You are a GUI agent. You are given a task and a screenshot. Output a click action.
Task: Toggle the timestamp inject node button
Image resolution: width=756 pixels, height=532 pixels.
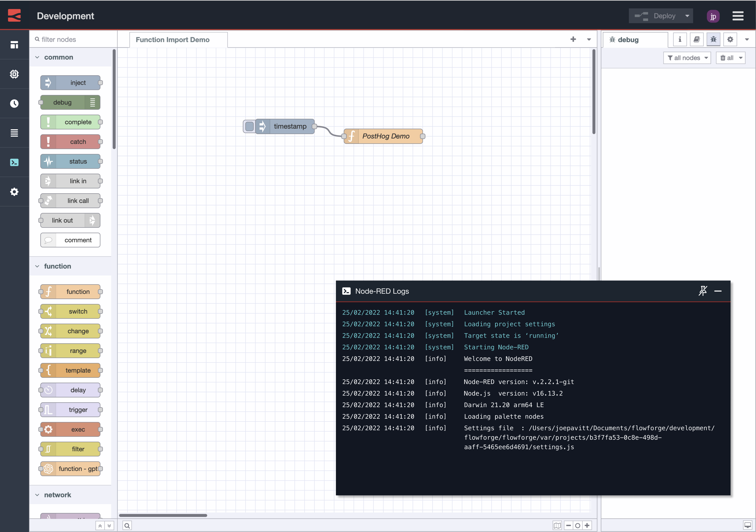point(249,126)
